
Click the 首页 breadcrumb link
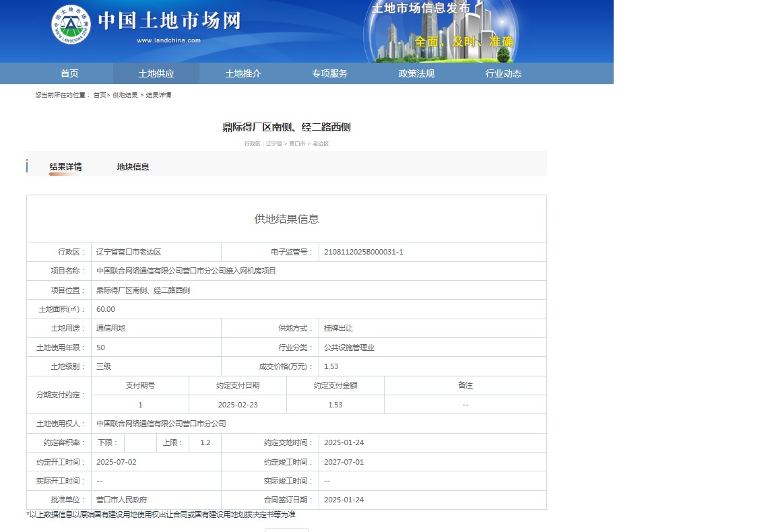tap(100, 95)
